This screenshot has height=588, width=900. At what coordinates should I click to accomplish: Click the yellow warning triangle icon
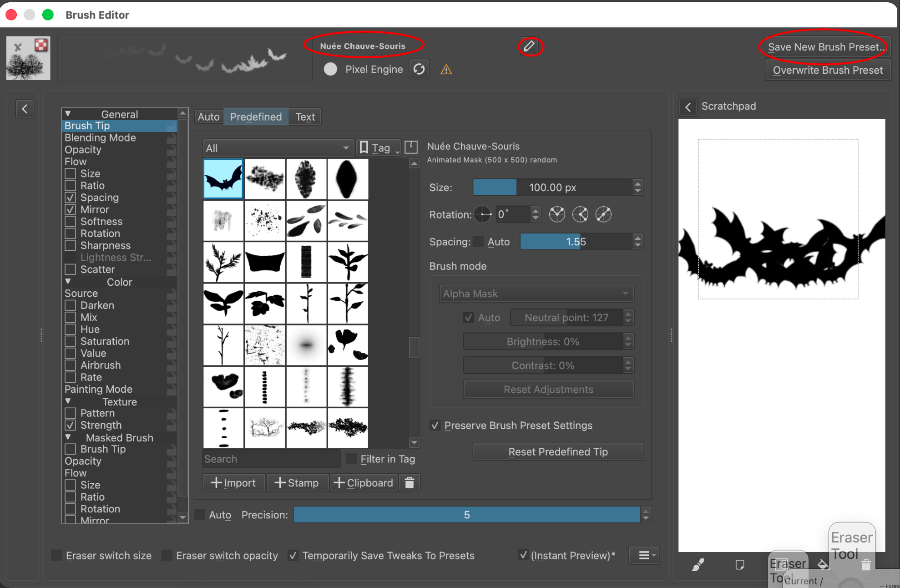(446, 70)
